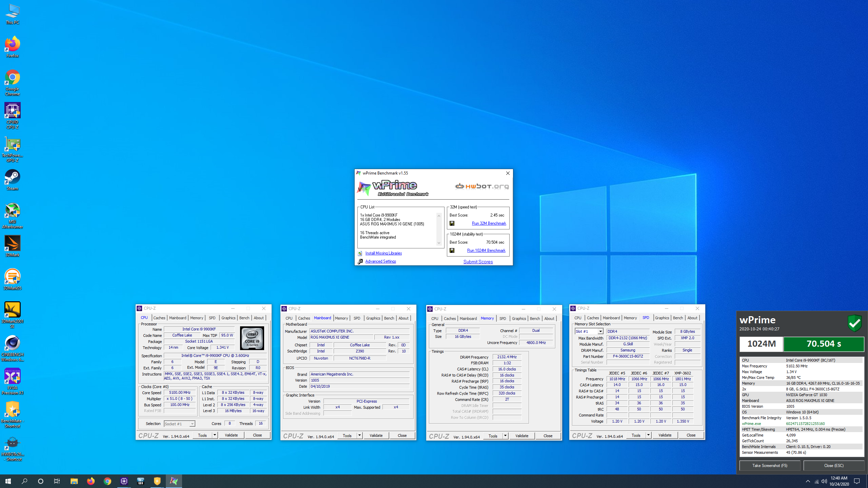The height and width of the screenshot is (488, 868).
Task: Click Validate in first CPU-Z window
Action: pyautogui.click(x=231, y=435)
